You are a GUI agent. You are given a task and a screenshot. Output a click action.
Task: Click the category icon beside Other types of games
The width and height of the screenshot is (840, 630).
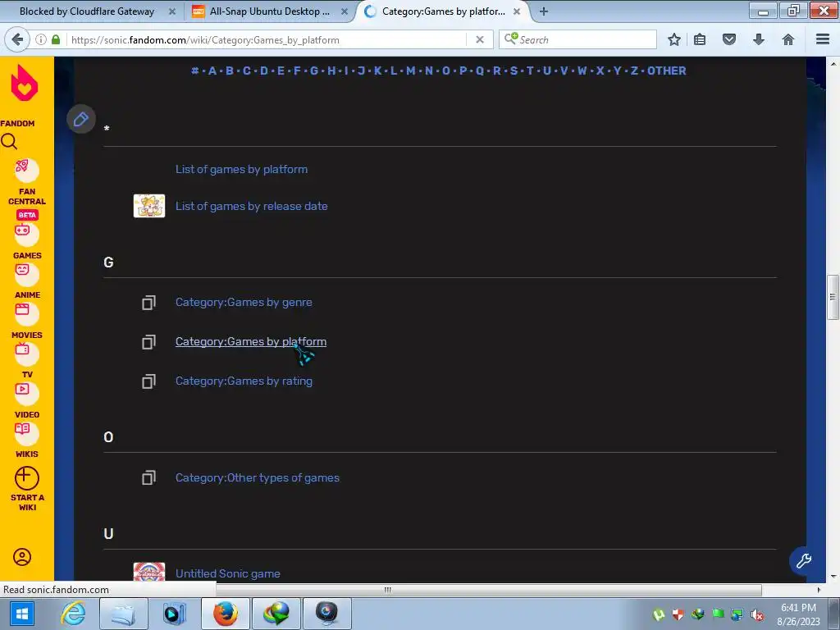coord(149,478)
